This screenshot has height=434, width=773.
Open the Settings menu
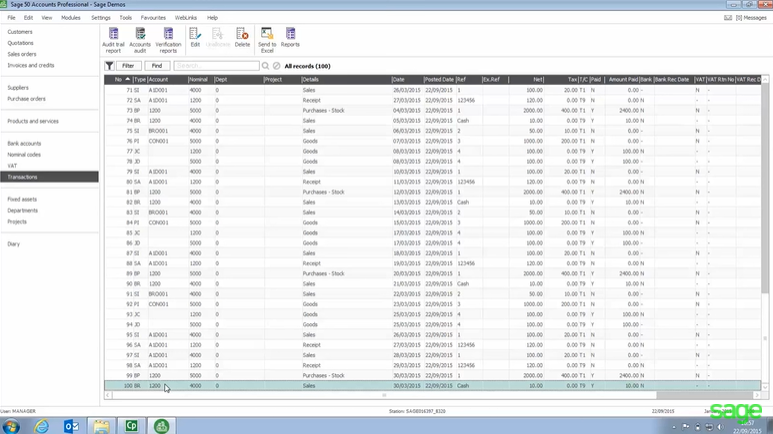pos(101,18)
